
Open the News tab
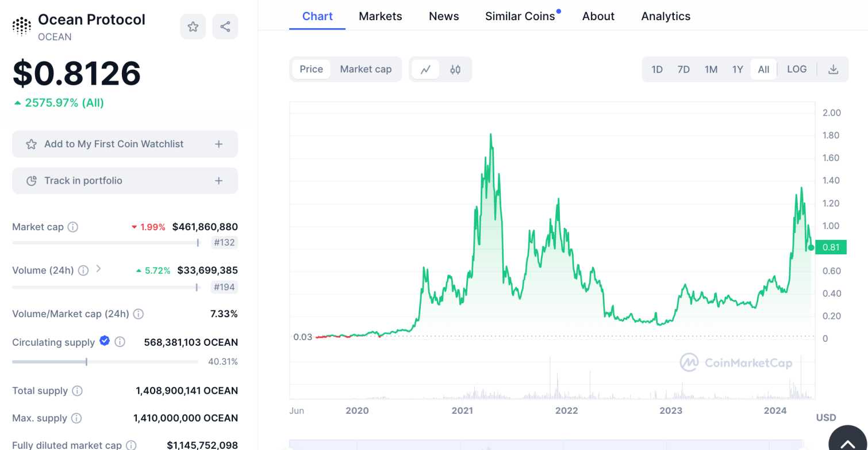point(444,16)
